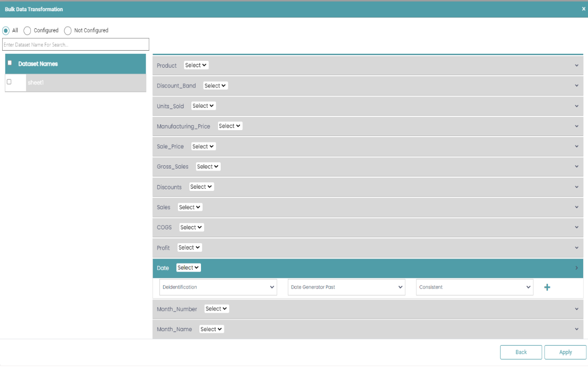Screen dimensions: 588x368
Task: Choose the Configured filter option
Action: pyautogui.click(x=27, y=30)
